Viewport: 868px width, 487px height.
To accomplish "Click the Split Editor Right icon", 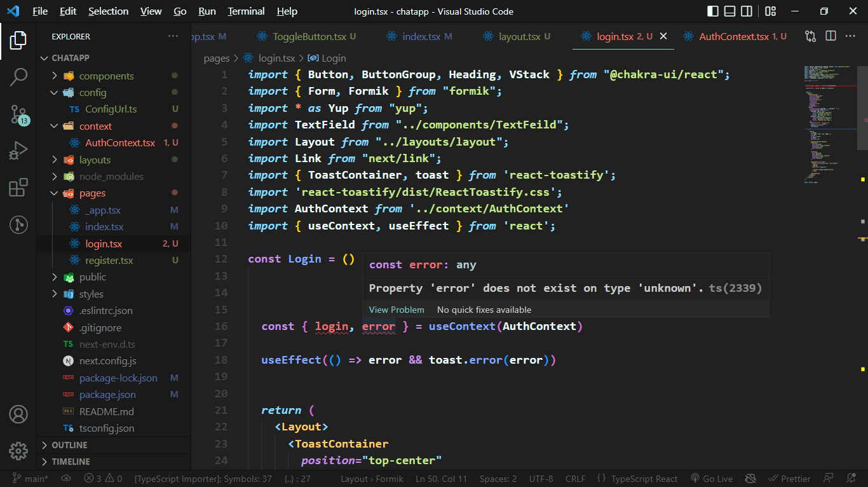I will tap(831, 36).
